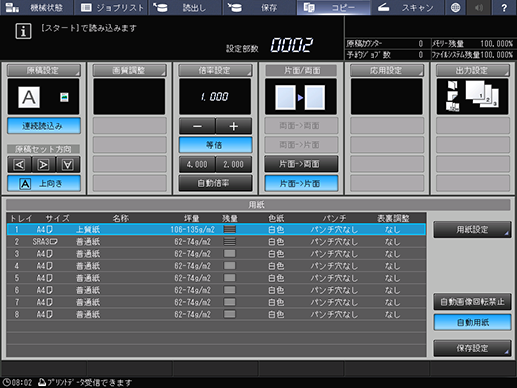Increase magnification with plus button
The width and height of the screenshot is (517, 388).
[234, 126]
